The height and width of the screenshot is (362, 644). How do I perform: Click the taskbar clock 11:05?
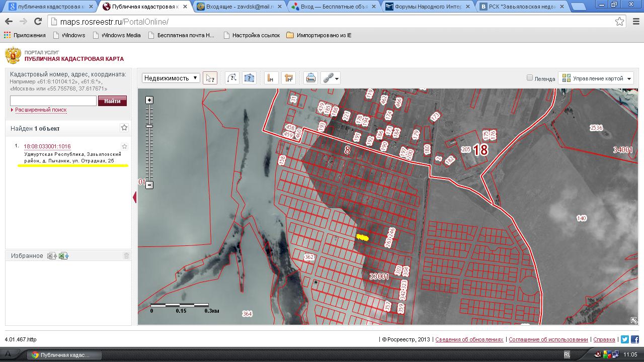click(x=630, y=354)
